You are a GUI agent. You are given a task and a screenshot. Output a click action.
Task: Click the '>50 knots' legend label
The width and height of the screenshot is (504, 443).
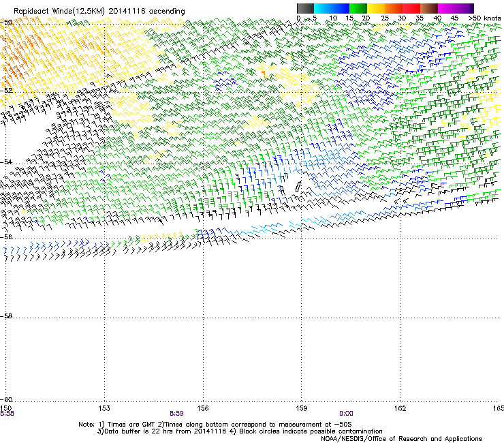tap(484, 18)
